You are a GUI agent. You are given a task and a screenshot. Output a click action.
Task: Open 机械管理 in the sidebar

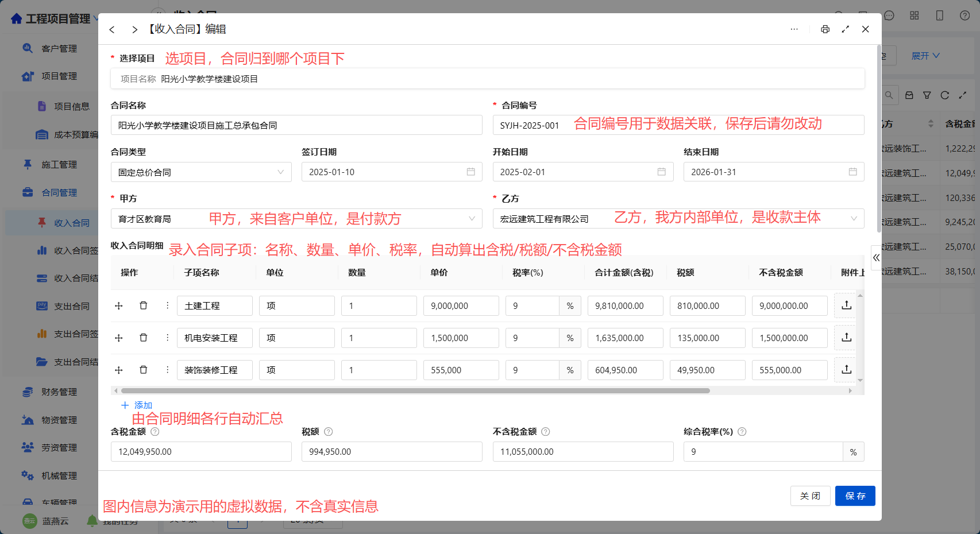(59, 476)
